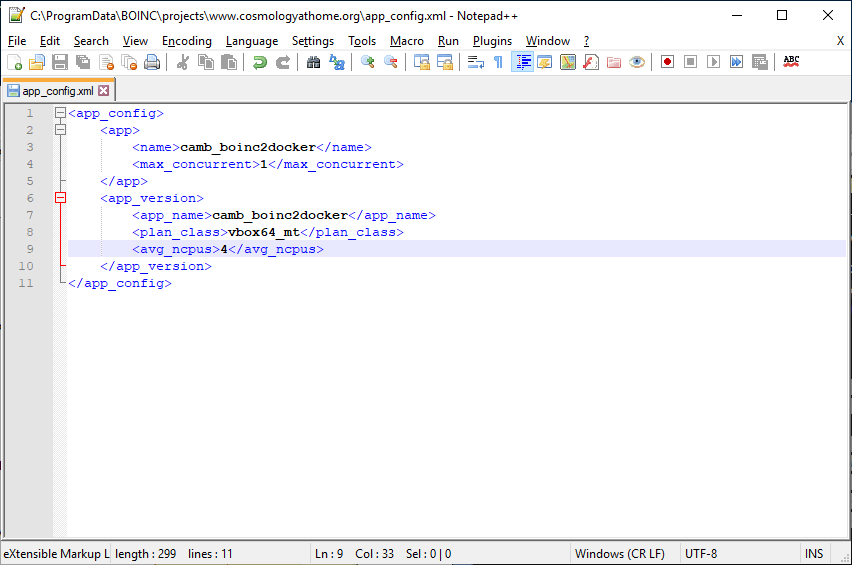852x565 pixels.
Task: Click the spell check ABC icon
Action: point(791,62)
